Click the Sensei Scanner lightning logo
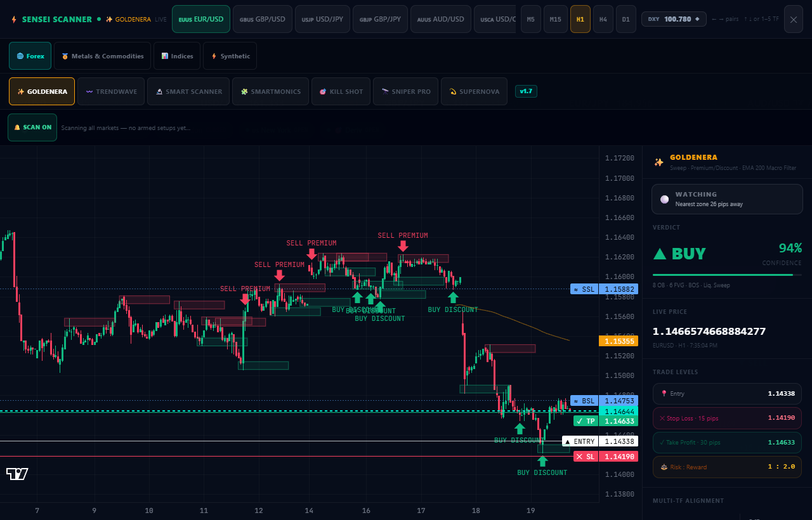 coord(14,19)
